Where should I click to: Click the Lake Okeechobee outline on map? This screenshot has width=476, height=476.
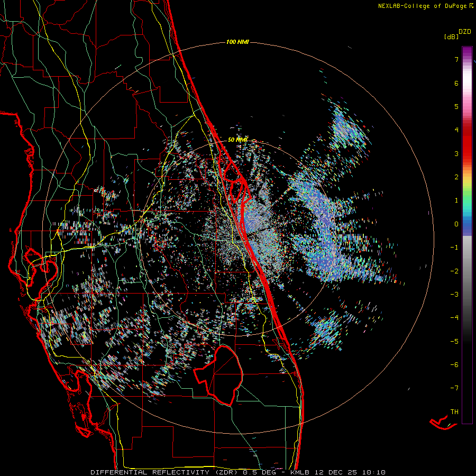(218, 375)
